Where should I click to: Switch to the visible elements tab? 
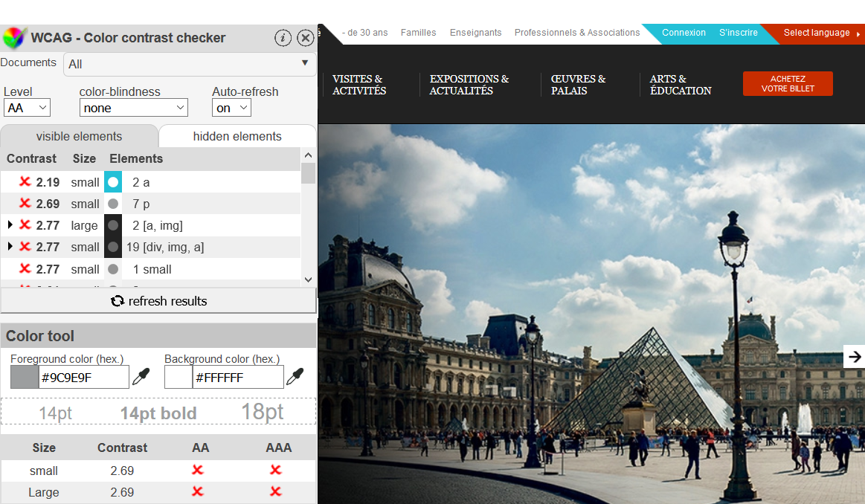pos(79,136)
